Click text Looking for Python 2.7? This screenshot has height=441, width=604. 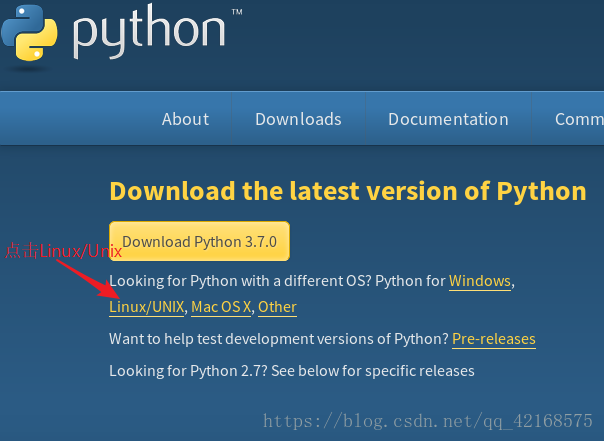[188, 371]
